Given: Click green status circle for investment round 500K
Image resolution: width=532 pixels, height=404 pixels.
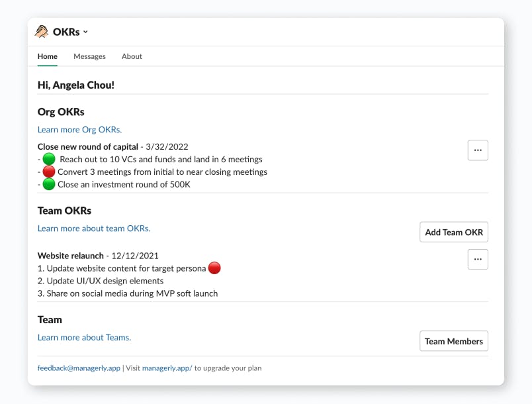Looking at the screenshot, I should tap(49, 184).
